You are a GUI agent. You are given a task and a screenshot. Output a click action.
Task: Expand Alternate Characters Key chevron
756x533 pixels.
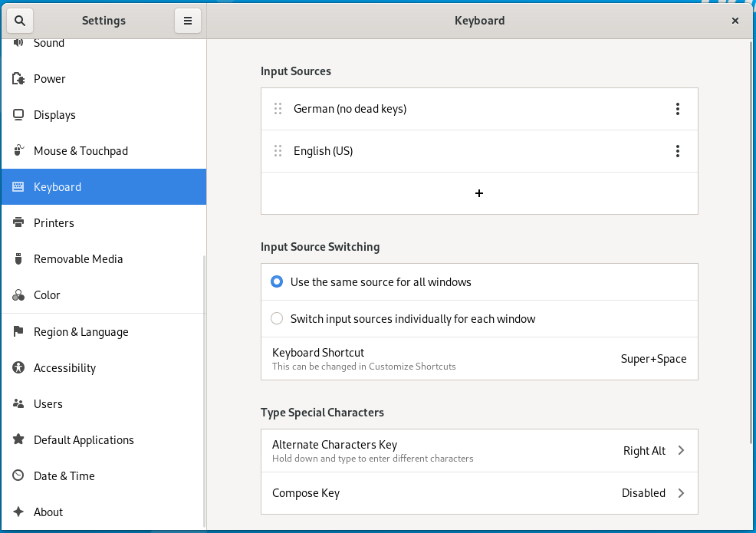coord(682,450)
